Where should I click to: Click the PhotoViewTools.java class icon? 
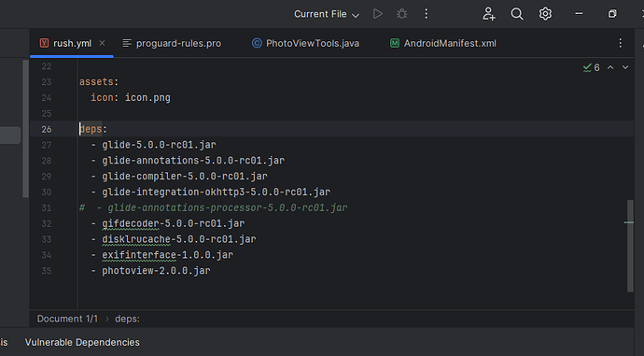257,43
